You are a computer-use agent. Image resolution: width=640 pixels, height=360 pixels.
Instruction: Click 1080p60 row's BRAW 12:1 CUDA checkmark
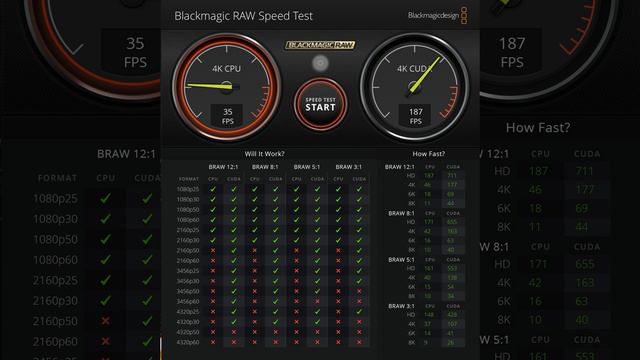(234, 220)
